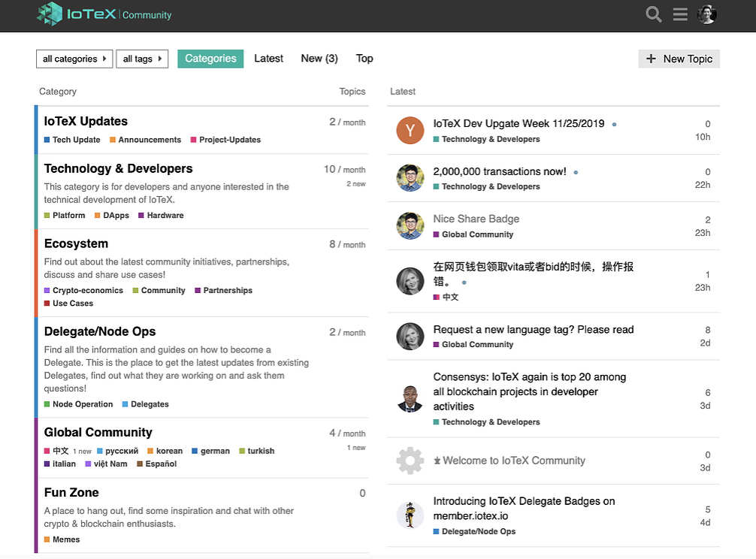The image size is (756, 559).
Task: Click the 8 replies count for language tag topic
Action: click(707, 330)
